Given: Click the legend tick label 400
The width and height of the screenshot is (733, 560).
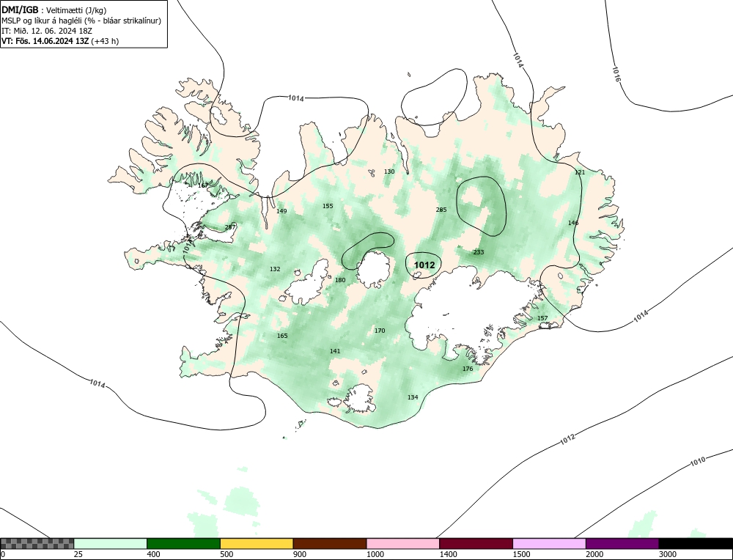Looking at the screenshot, I should coord(153,554).
